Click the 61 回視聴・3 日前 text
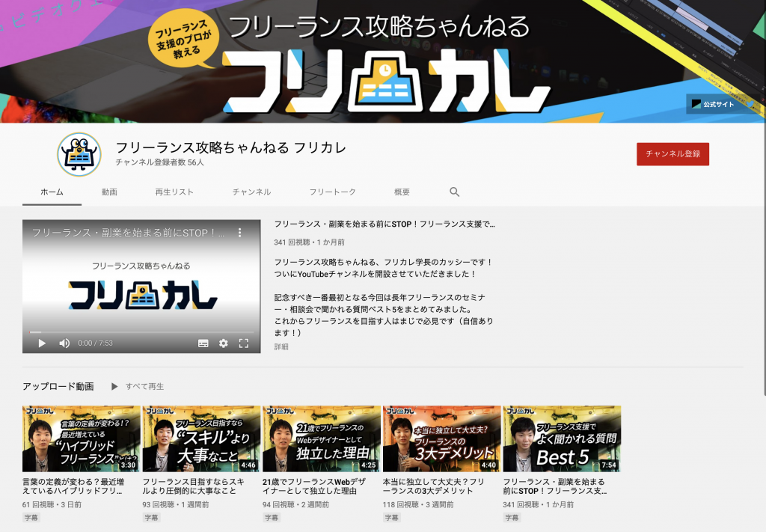 (52, 504)
